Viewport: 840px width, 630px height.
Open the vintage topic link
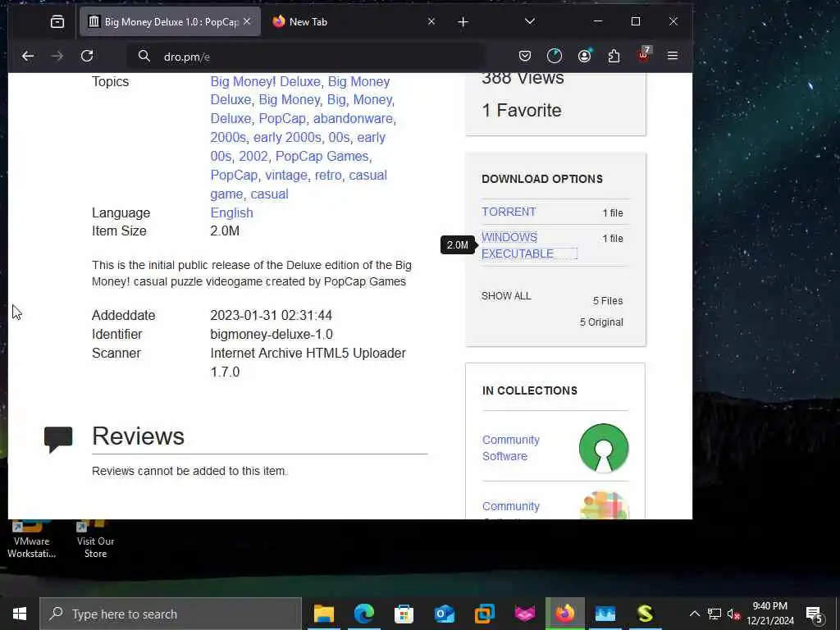(x=286, y=176)
